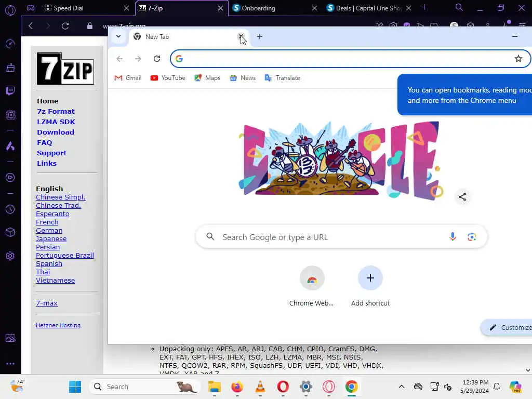532x399 pixels.
Task: Open Opera sidebar settings gear
Action: point(10,256)
